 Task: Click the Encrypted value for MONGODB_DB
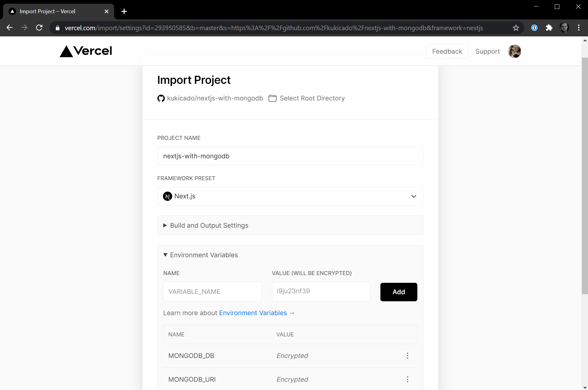click(x=292, y=356)
